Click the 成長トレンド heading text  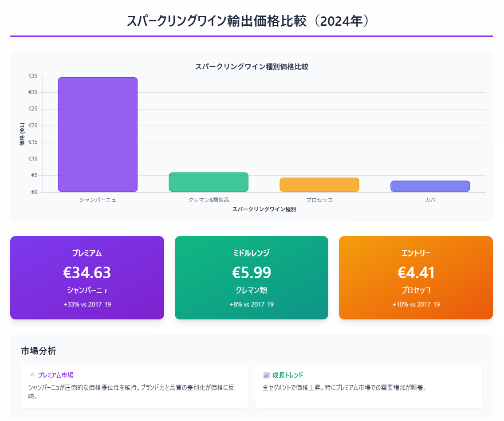[287, 375]
